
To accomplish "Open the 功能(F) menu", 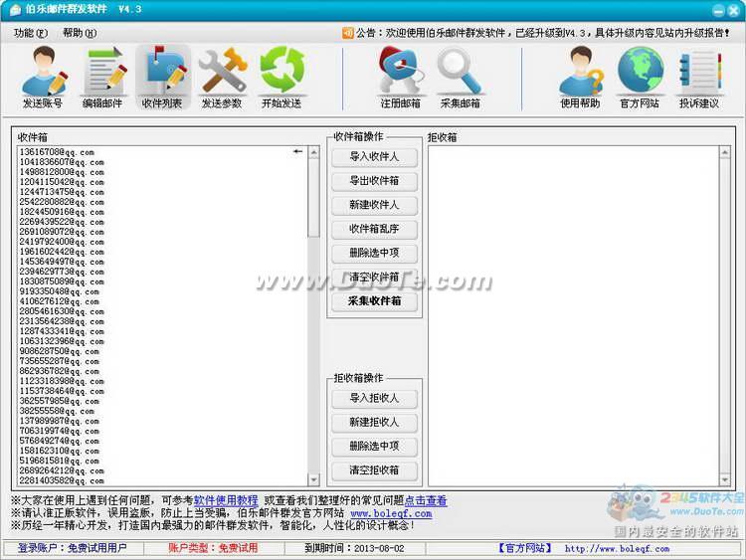I will tap(31, 33).
